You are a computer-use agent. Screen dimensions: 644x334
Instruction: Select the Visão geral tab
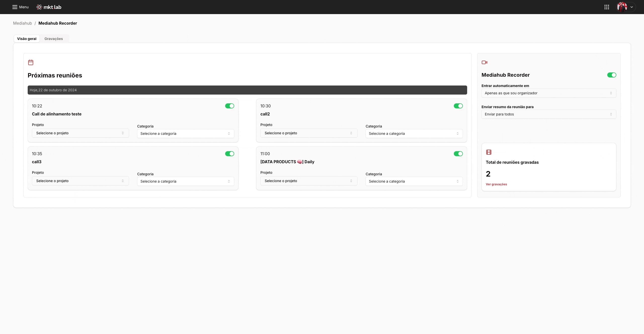[x=26, y=38]
